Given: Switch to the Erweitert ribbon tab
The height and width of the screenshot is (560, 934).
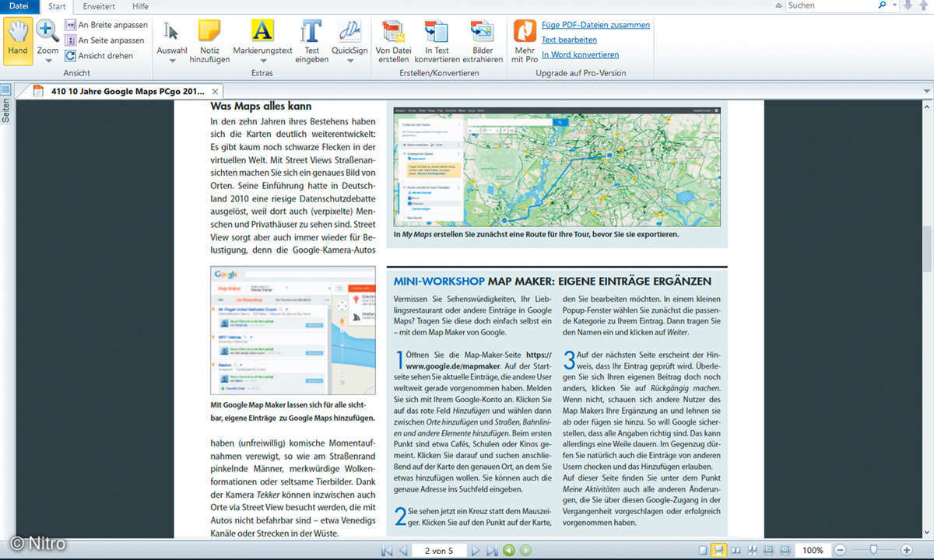Looking at the screenshot, I should [x=99, y=6].
